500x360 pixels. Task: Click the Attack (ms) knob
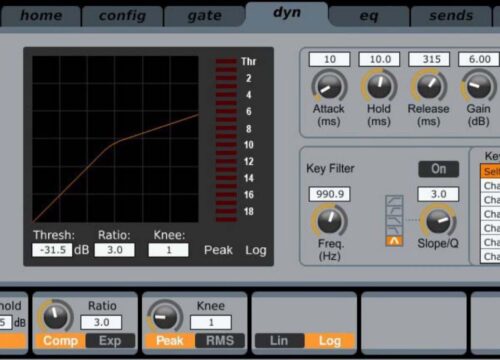click(x=329, y=86)
